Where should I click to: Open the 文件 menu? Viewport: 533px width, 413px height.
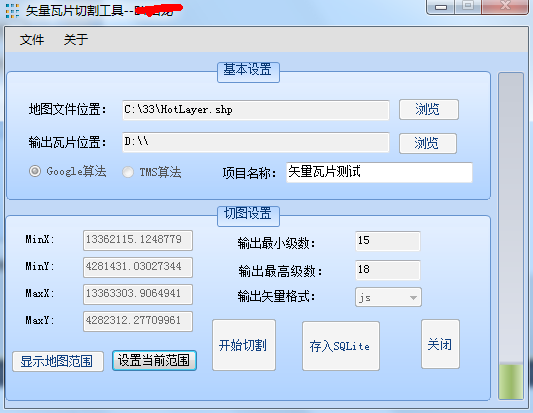[x=32, y=40]
